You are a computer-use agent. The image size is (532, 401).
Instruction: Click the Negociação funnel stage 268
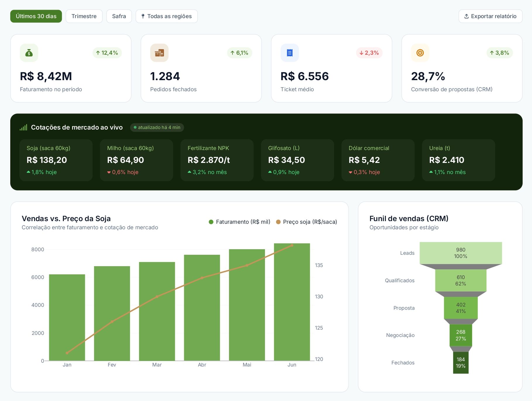pos(461,335)
